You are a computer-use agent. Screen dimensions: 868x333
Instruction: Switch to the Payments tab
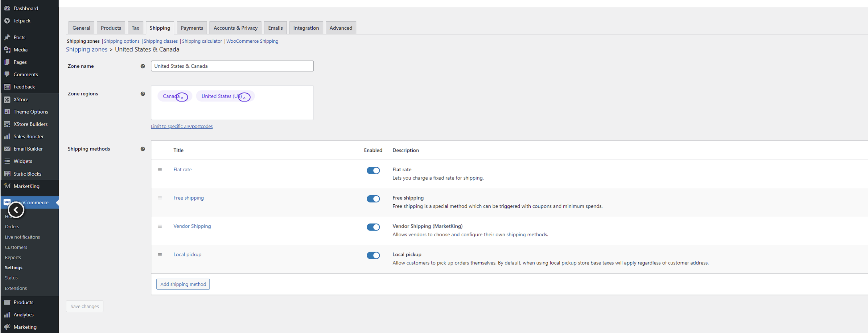pyautogui.click(x=192, y=28)
